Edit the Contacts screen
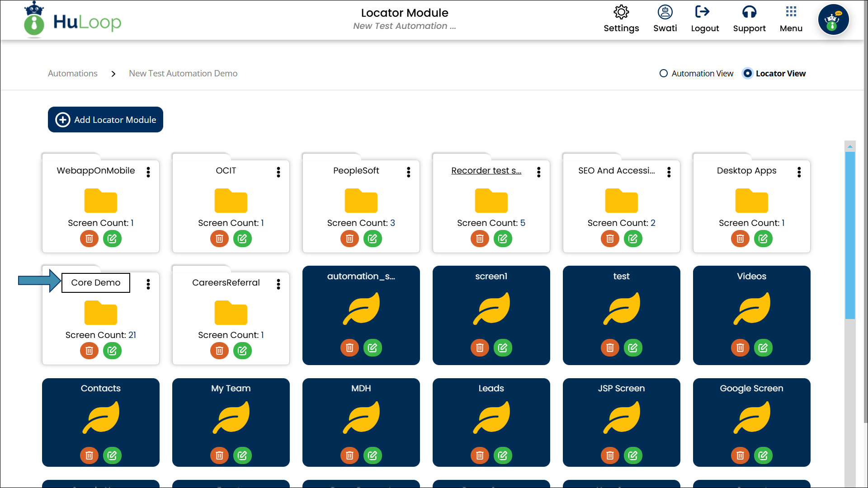The height and width of the screenshot is (488, 868). 112,455
